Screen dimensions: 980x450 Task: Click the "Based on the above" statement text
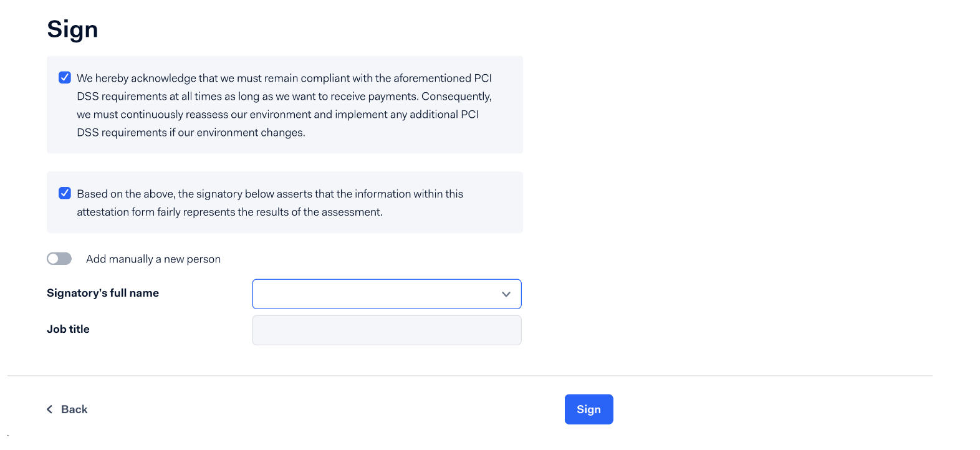tap(269, 194)
